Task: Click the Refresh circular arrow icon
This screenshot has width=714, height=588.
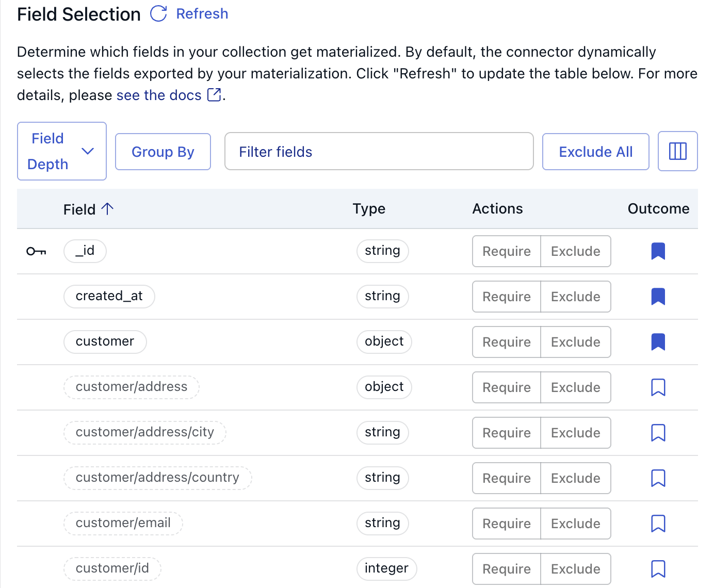Action: [158, 14]
